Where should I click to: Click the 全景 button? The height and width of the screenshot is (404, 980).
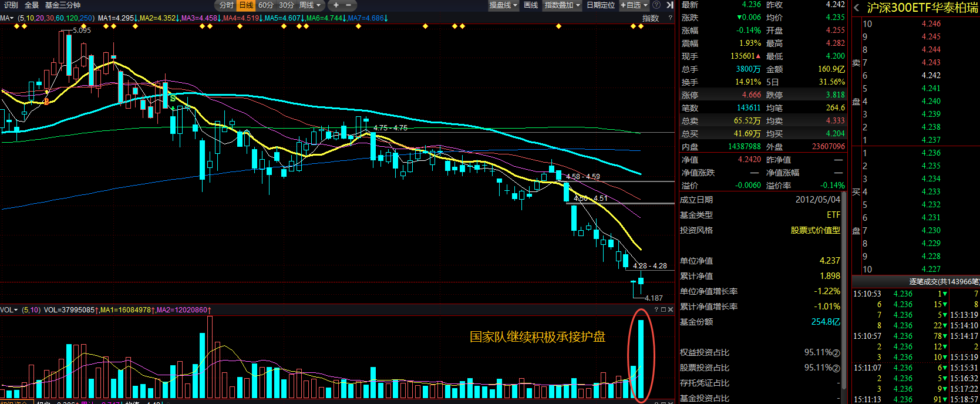[32, 5]
